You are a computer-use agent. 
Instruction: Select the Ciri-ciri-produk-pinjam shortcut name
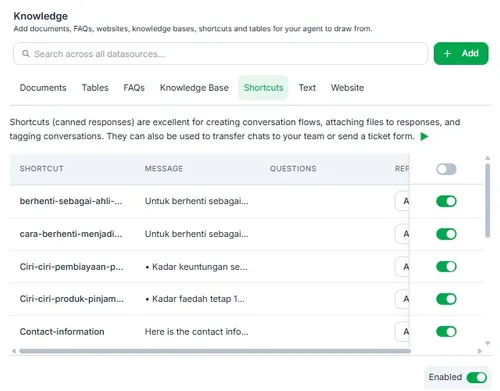(71, 299)
